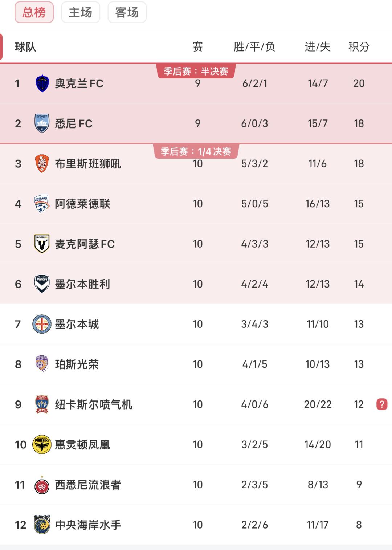Image resolution: width=392 pixels, height=550 pixels.
Task: Click the Sydney FC club logo
Action: [42, 123]
